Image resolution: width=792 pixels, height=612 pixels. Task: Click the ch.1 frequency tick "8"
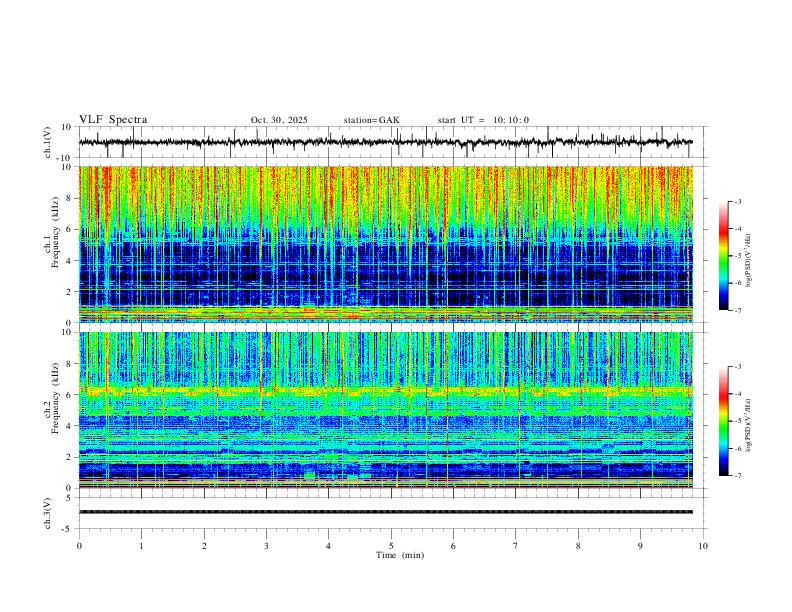point(69,198)
